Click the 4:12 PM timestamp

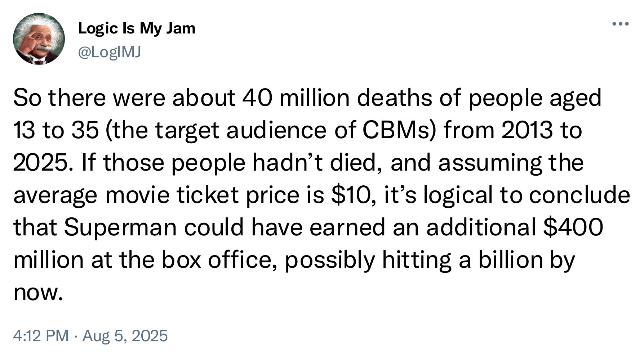pyautogui.click(x=40, y=336)
